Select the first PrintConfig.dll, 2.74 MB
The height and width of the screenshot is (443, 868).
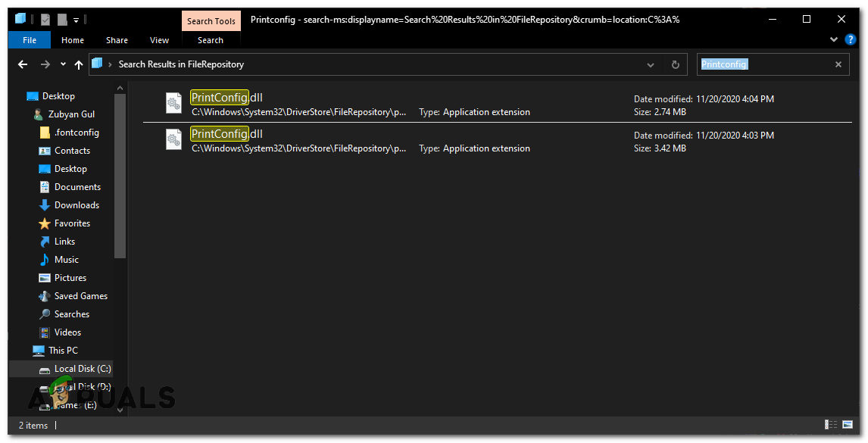[x=497, y=104]
